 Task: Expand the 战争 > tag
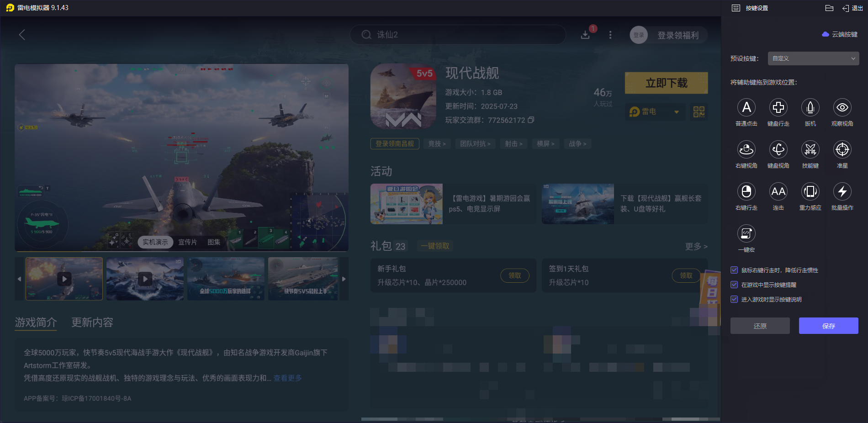[578, 144]
